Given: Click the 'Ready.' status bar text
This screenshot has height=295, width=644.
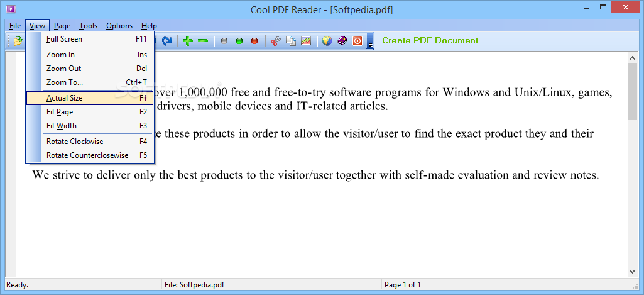Looking at the screenshot, I should tap(17, 285).
